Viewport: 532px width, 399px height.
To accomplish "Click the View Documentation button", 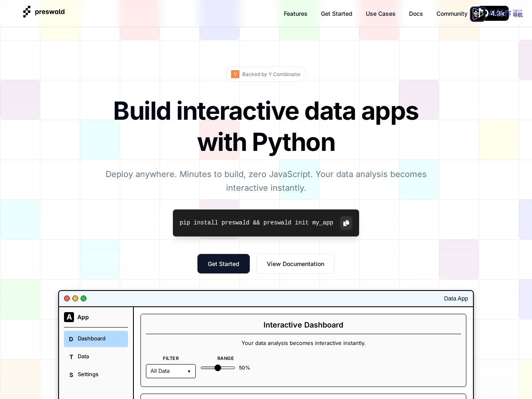I will pyautogui.click(x=296, y=264).
